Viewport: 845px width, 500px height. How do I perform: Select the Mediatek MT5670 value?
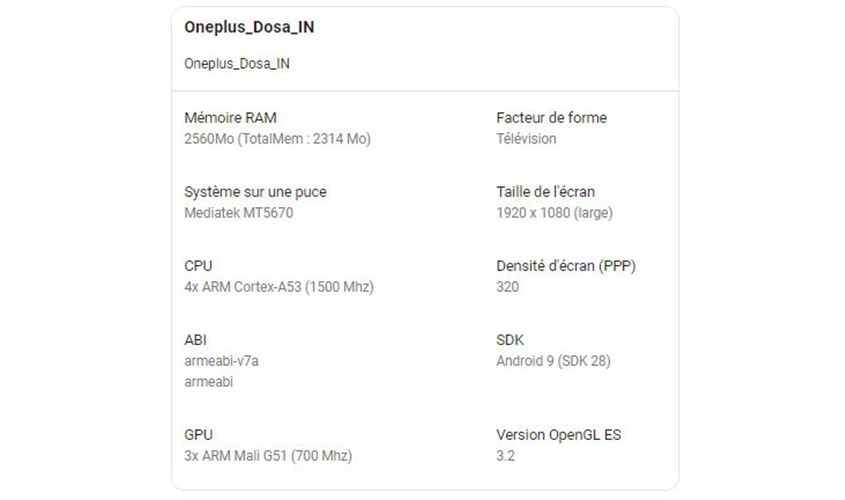pyautogui.click(x=238, y=213)
